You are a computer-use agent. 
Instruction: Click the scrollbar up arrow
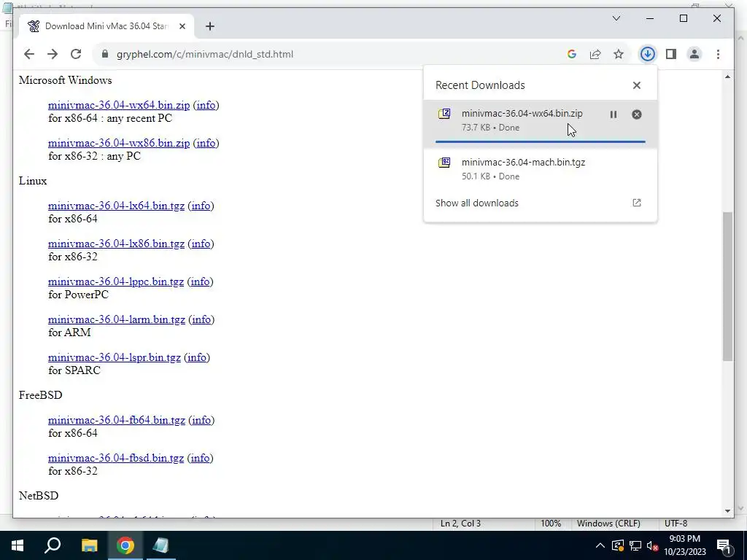727,77
